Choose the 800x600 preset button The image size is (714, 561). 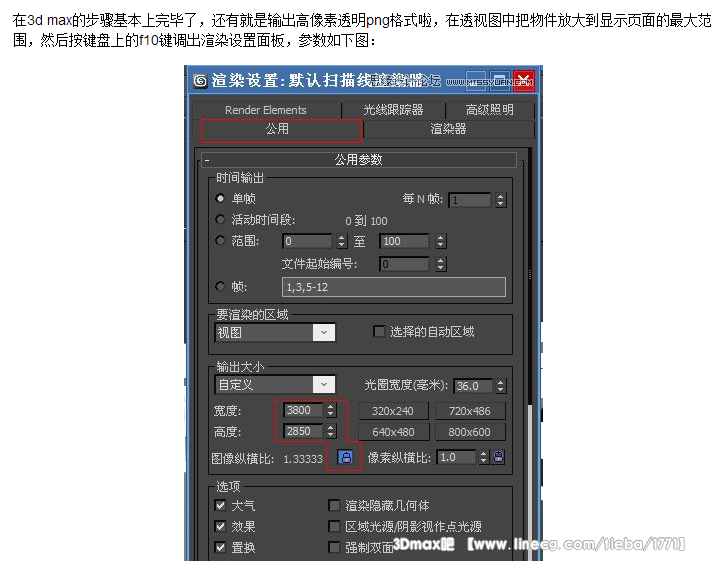pos(470,432)
